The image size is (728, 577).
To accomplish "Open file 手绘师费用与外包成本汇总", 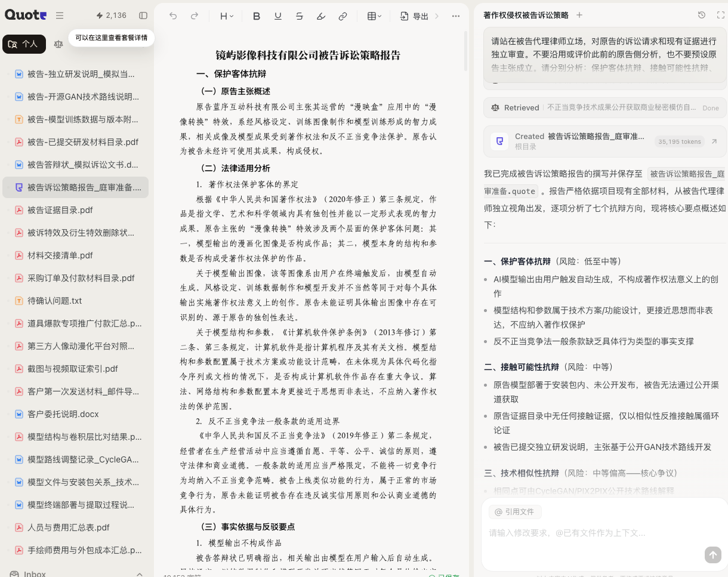I will 75,550.
